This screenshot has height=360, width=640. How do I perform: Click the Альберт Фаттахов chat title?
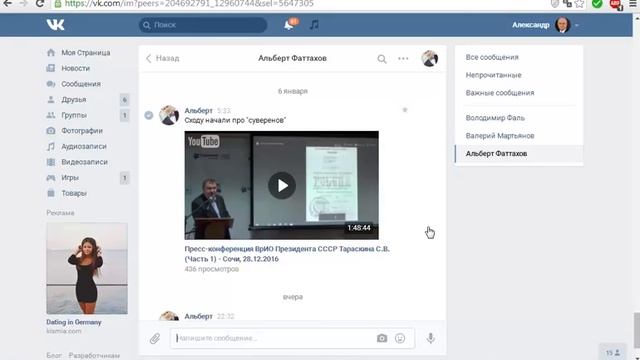tap(292, 58)
